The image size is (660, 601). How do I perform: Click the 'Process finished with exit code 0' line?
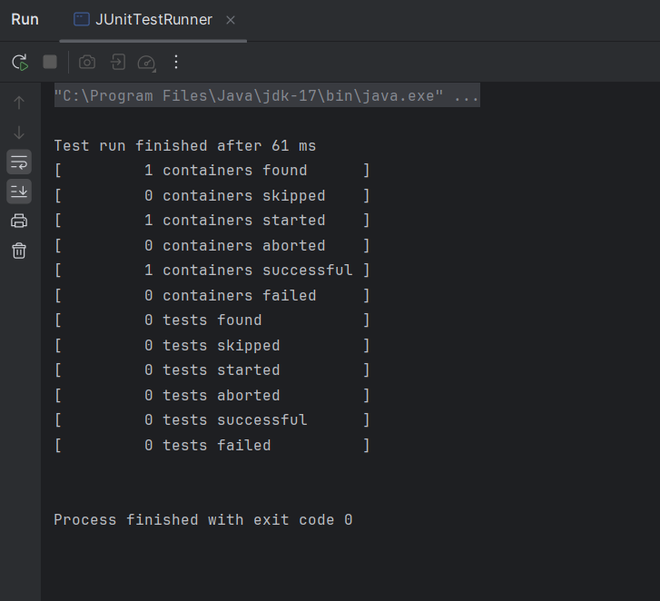(x=203, y=520)
